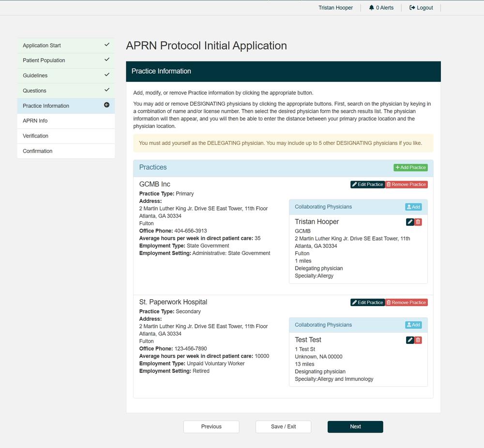Image resolution: width=484 pixels, height=448 pixels.
Task: Edit Practice for GCMB Inc
Action: [x=367, y=185]
